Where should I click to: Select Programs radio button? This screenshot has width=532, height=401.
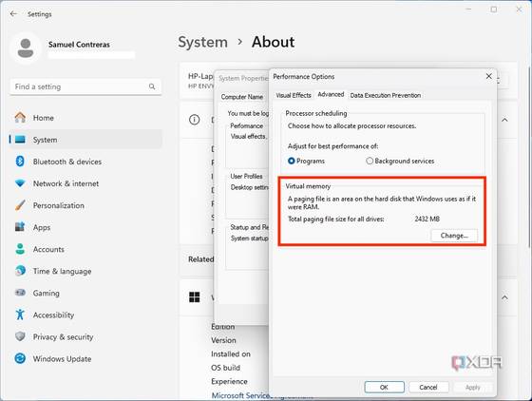pyautogui.click(x=291, y=161)
